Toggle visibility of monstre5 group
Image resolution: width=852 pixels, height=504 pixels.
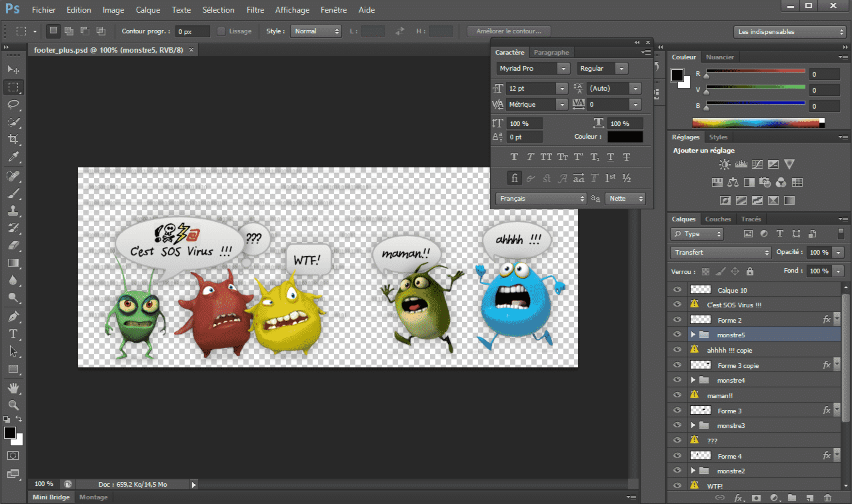coord(677,335)
